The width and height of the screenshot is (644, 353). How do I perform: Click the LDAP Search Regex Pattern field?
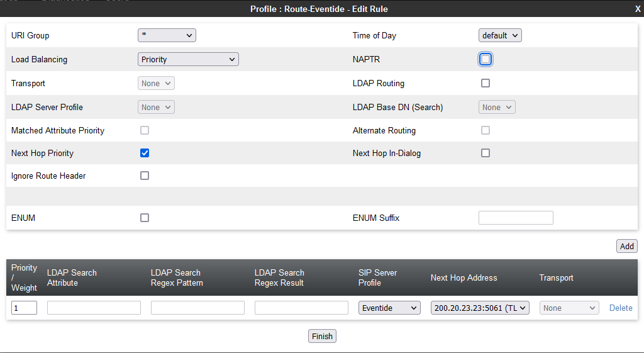click(197, 308)
